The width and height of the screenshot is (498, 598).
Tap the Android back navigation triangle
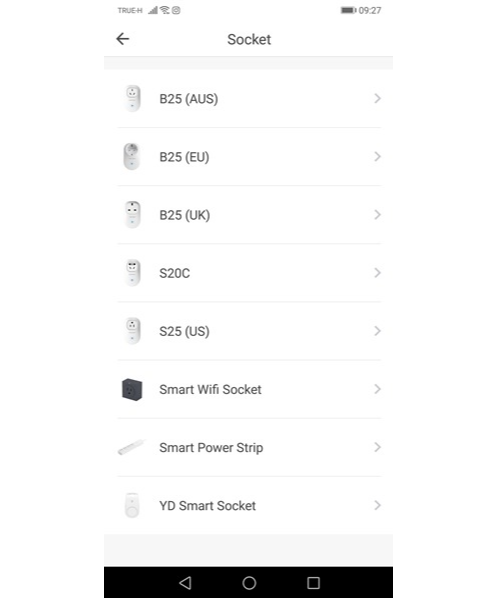coord(185,583)
